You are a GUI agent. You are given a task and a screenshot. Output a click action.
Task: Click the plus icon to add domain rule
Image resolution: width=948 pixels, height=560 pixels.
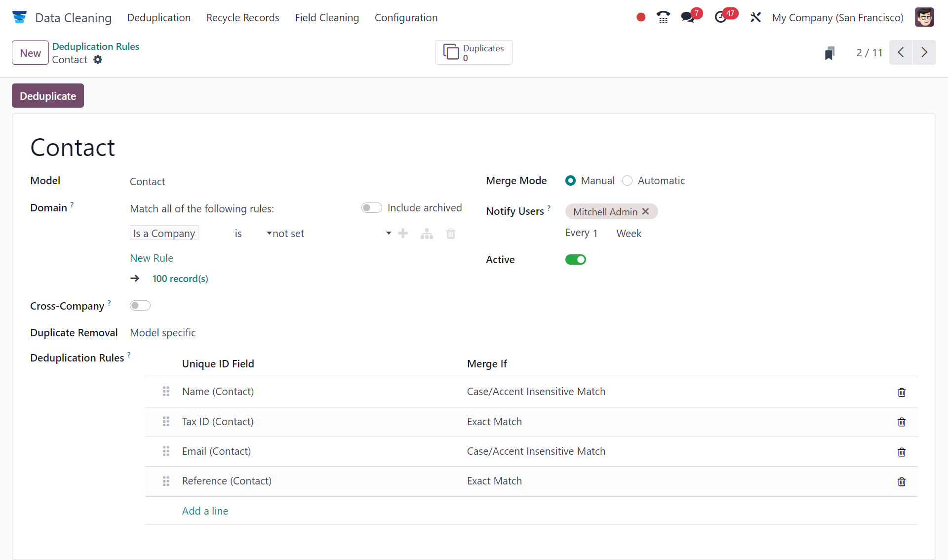(403, 234)
